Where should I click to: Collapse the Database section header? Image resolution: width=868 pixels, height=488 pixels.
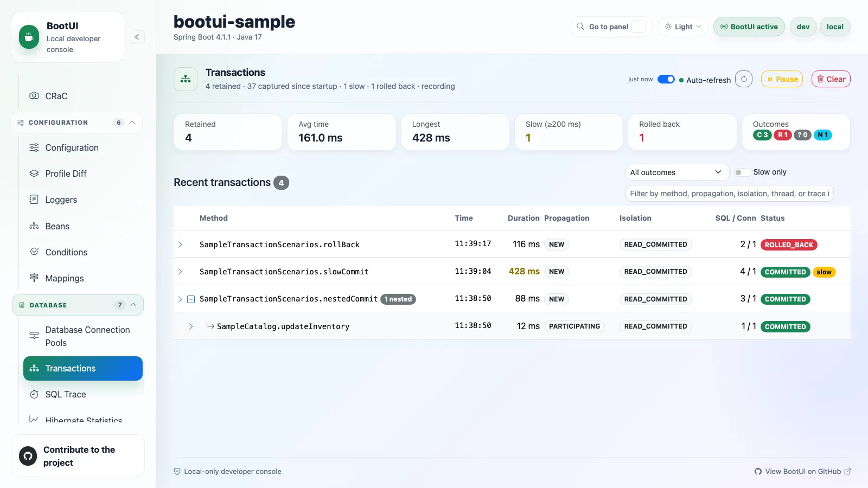[x=78, y=305]
